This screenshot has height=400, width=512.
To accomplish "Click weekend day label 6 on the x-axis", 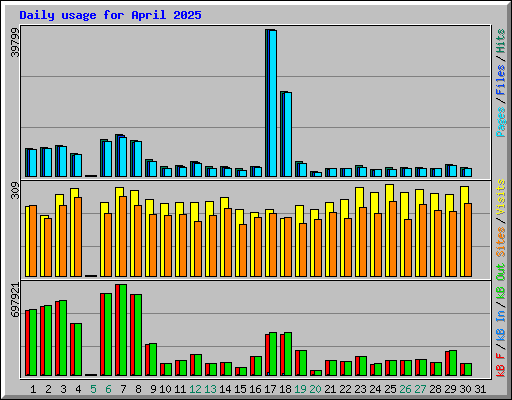I will (x=108, y=389).
